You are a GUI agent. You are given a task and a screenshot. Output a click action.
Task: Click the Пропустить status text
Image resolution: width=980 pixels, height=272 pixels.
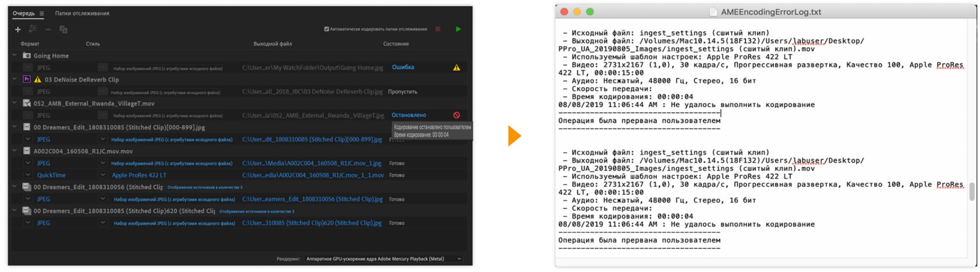(402, 92)
